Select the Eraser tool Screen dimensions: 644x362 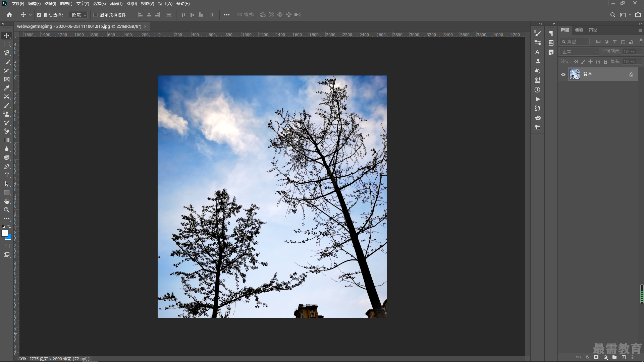pos(7,131)
